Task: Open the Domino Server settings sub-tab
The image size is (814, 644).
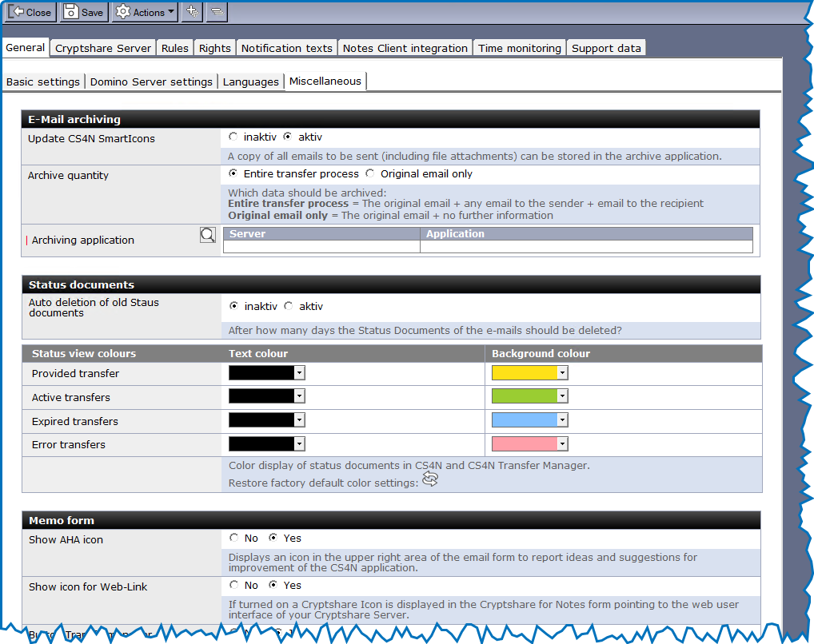Action: point(151,81)
